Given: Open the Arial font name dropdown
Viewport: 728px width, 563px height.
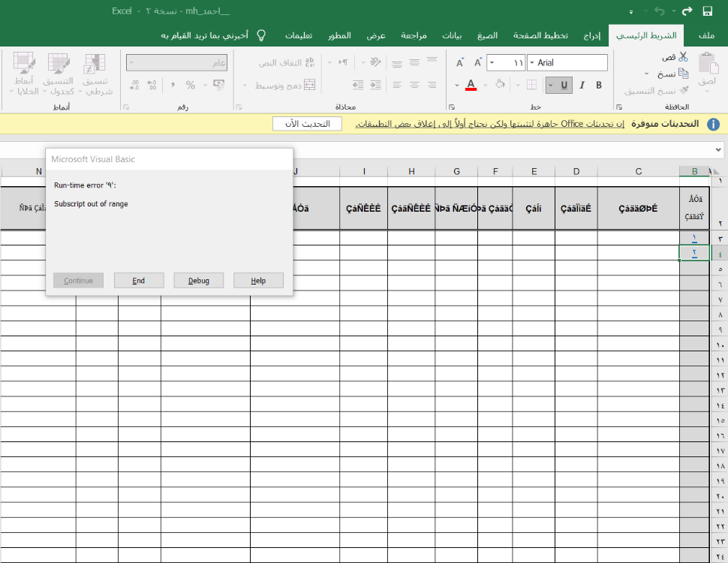Looking at the screenshot, I should 532,63.
